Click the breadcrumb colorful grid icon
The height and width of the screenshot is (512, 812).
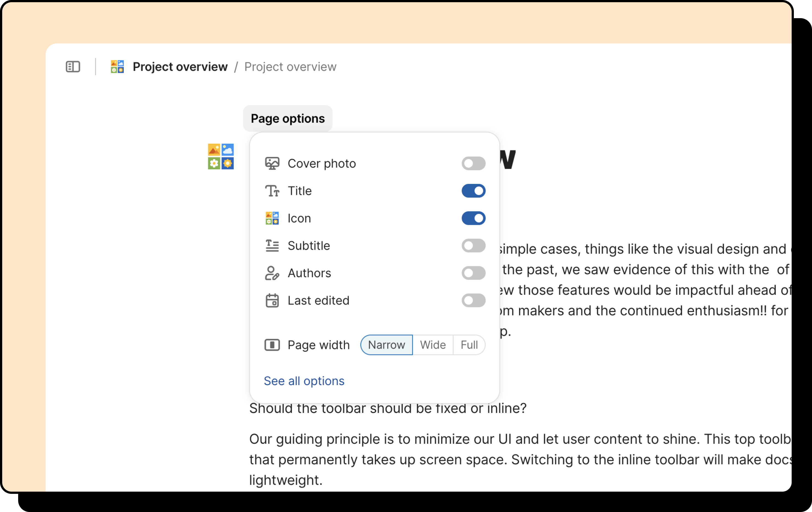(117, 67)
